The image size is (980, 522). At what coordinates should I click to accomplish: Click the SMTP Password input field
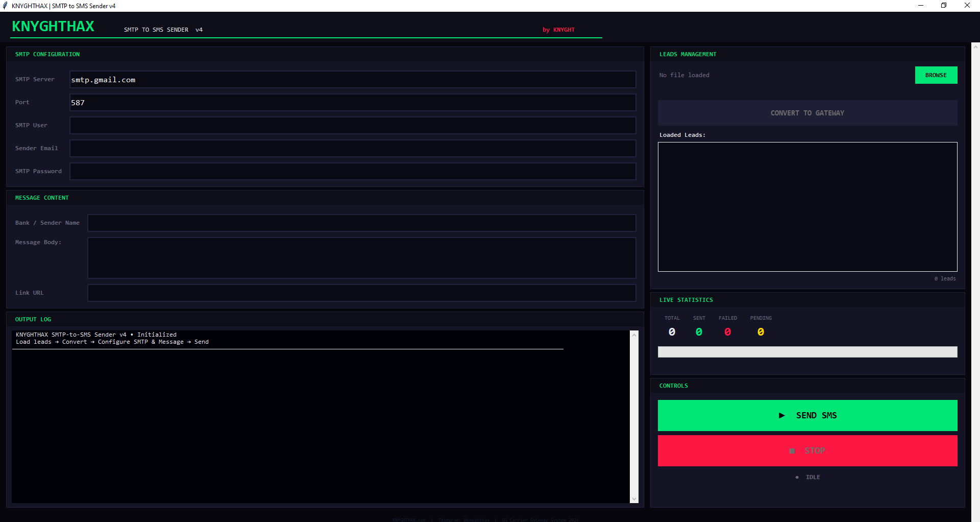[353, 172]
